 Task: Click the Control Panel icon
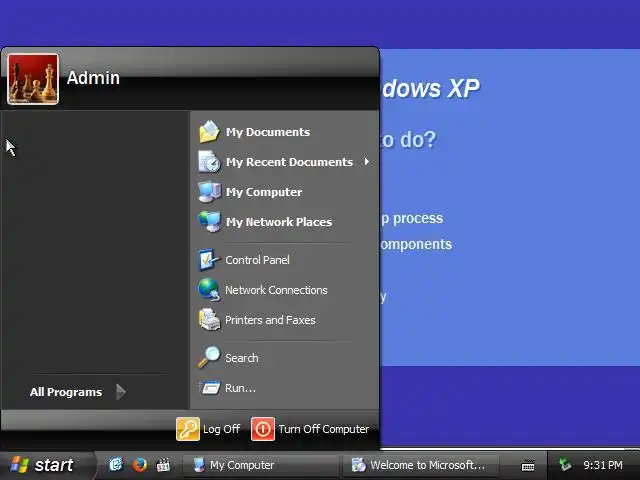coord(209,260)
